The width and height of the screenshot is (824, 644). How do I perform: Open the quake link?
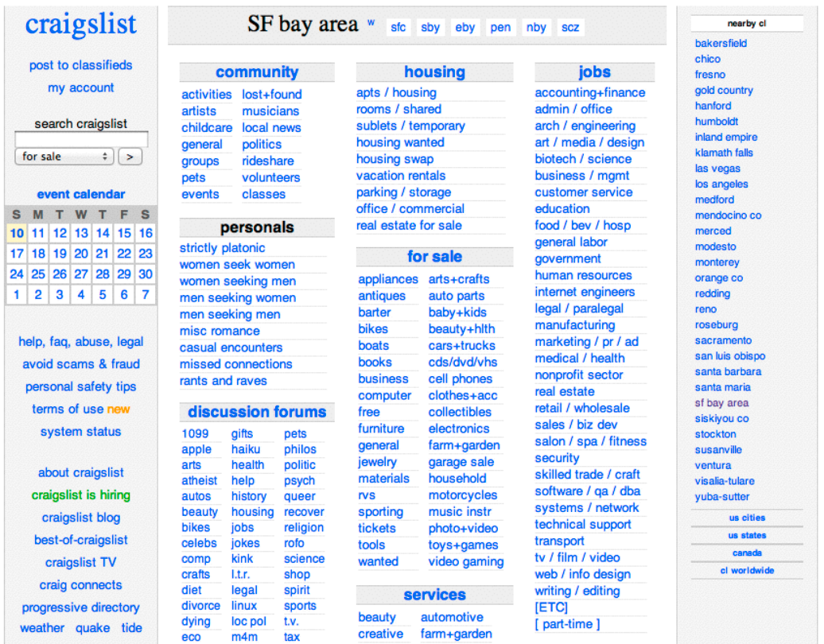point(93,628)
